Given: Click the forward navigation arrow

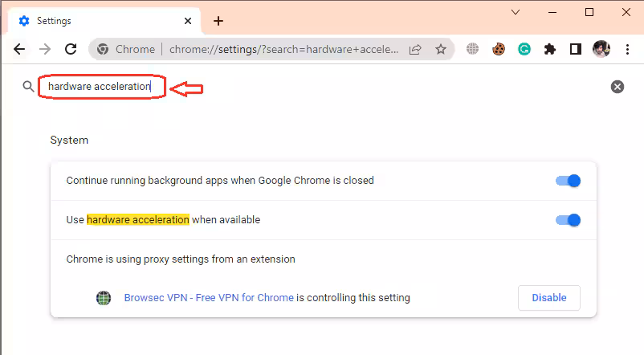Looking at the screenshot, I should pos(45,49).
